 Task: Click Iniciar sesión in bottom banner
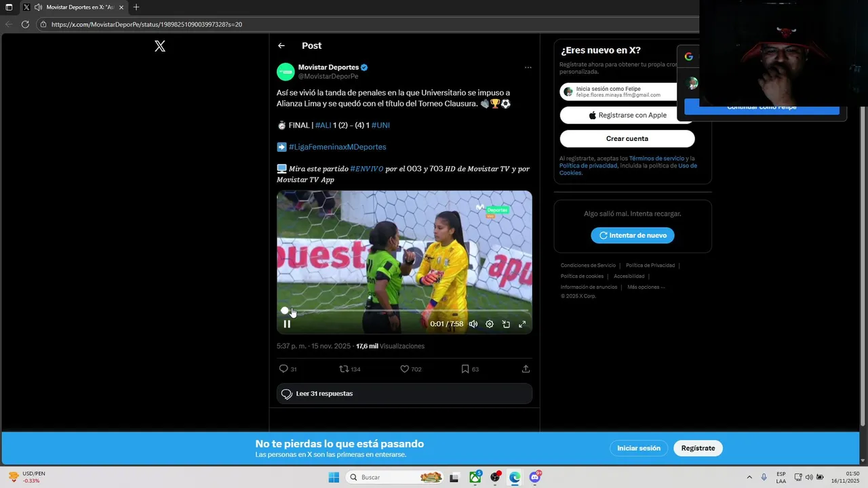click(x=639, y=448)
